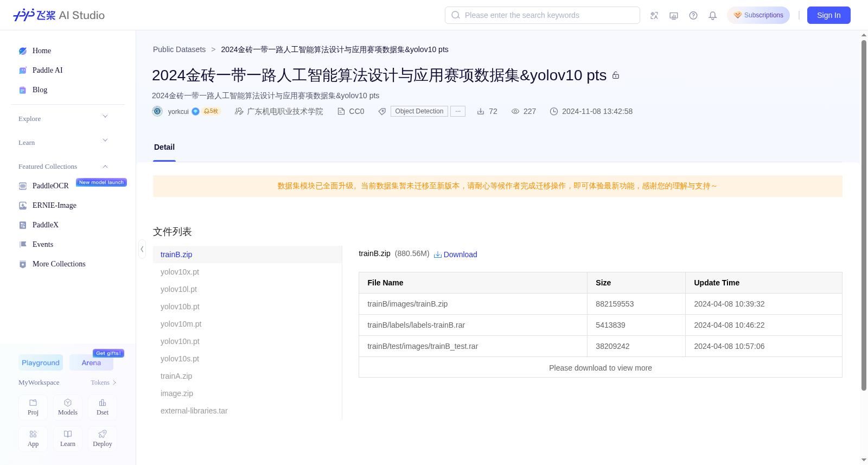Open Subscriptions button
868x465 pixels.
758,15
